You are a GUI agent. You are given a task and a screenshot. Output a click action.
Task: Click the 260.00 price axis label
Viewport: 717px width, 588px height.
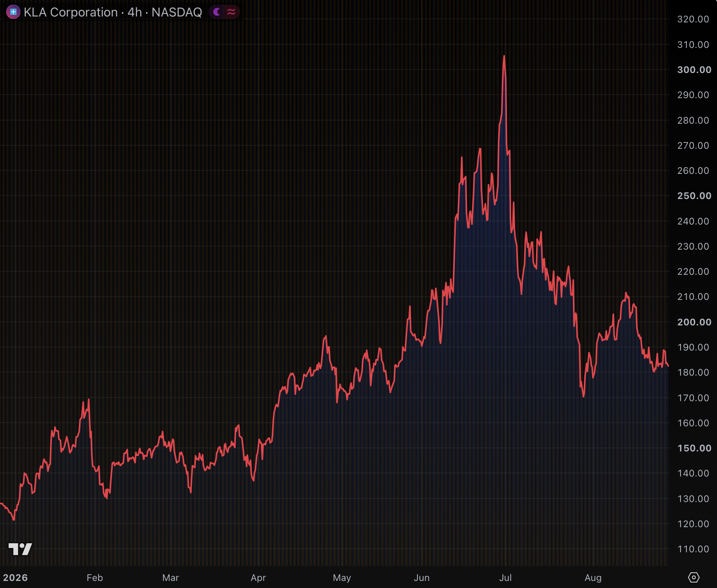(x=693, y=171)
